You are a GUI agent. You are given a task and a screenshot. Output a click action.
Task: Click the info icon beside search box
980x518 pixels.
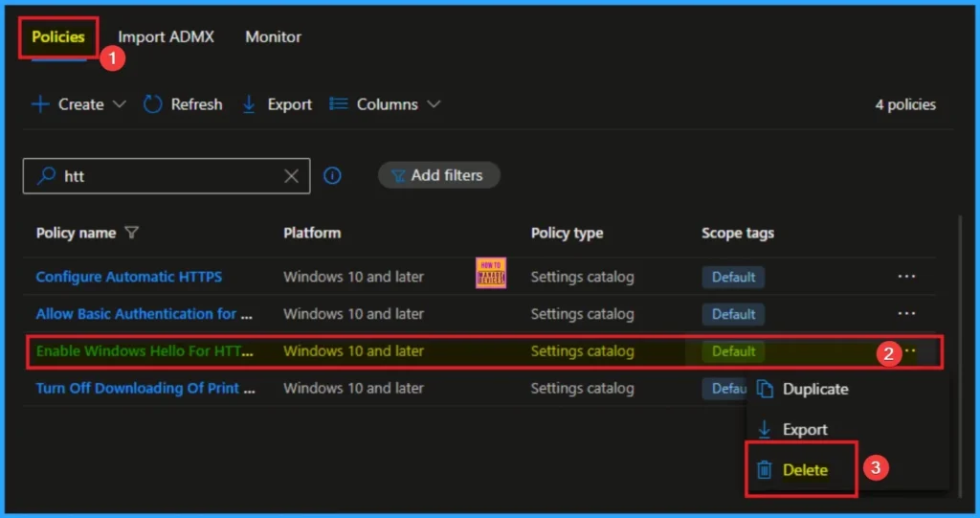[332, 176]
